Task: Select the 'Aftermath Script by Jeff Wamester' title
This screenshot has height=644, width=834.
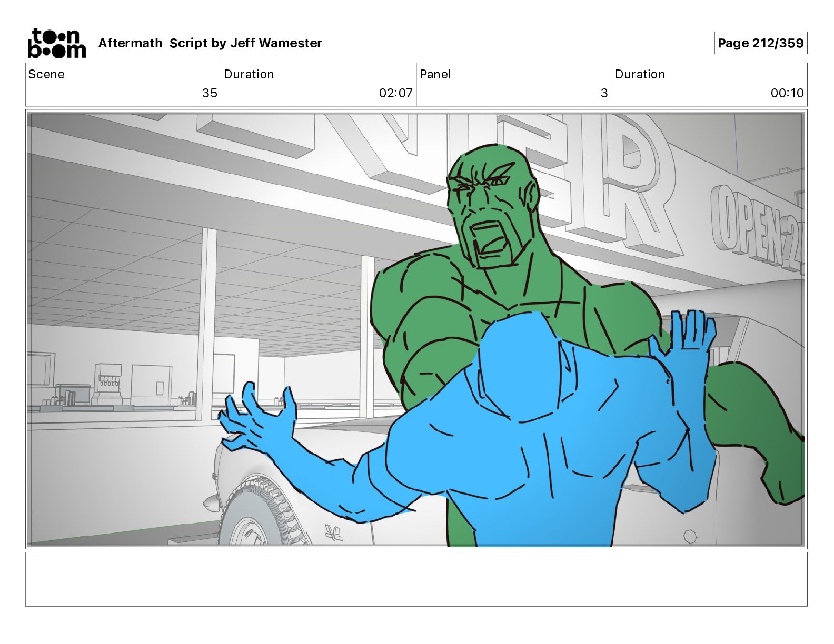Action: click(x=210, y=43)
